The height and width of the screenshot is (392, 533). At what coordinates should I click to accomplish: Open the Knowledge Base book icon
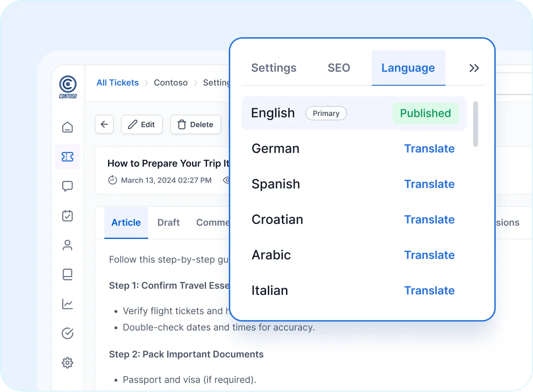click(x=67, y=274)
